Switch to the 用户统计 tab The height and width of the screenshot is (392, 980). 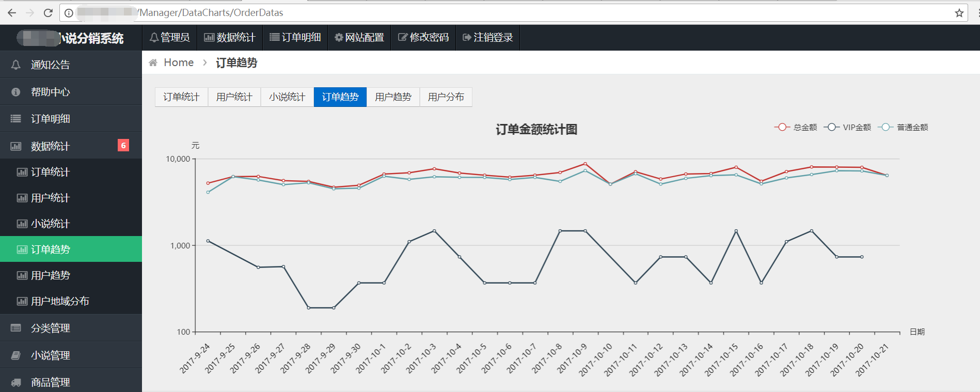point(234,97)
